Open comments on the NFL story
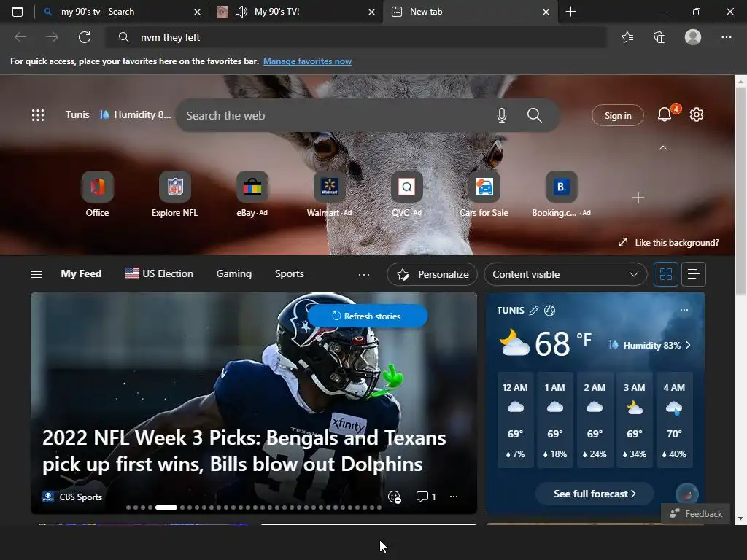747x560 pixels. click(x=426, y=497)
